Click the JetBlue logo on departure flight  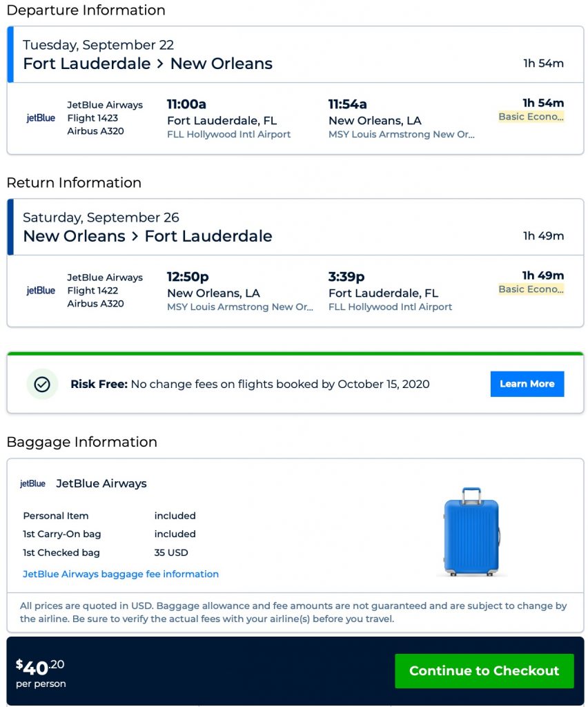coord(41,118)
